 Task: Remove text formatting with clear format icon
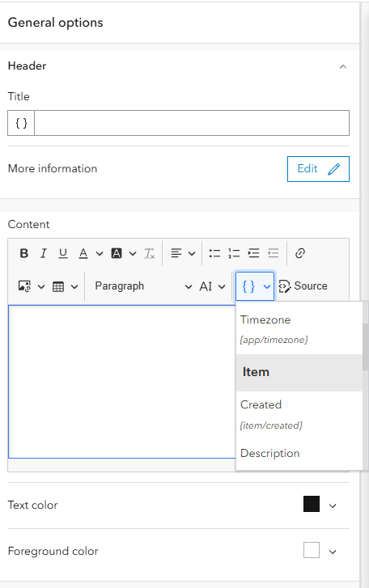coord(149,253)
